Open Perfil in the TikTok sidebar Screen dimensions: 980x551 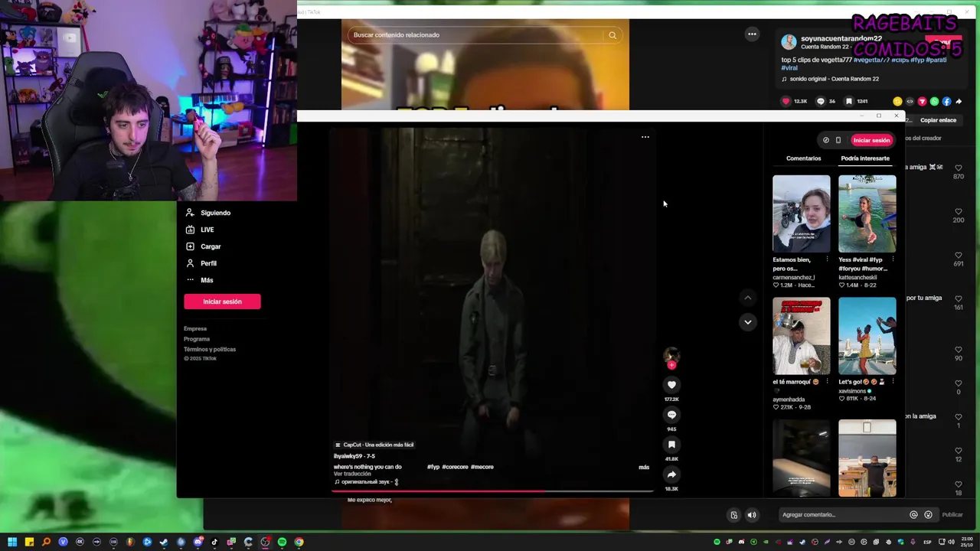tap(201, 263)
